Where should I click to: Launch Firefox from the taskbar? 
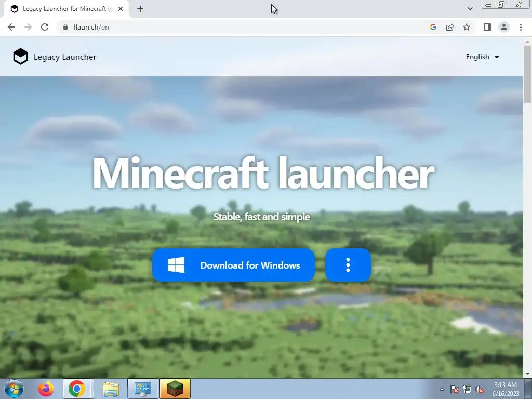(46, 389)
